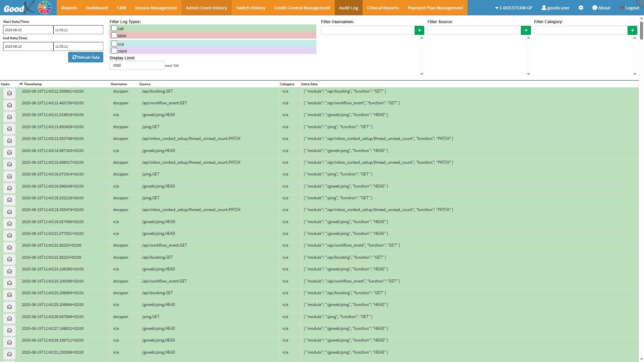This screenshot has height=362, width=644.
Task: Add a Filter Category using the plus icon
Action: pos(632,31)
